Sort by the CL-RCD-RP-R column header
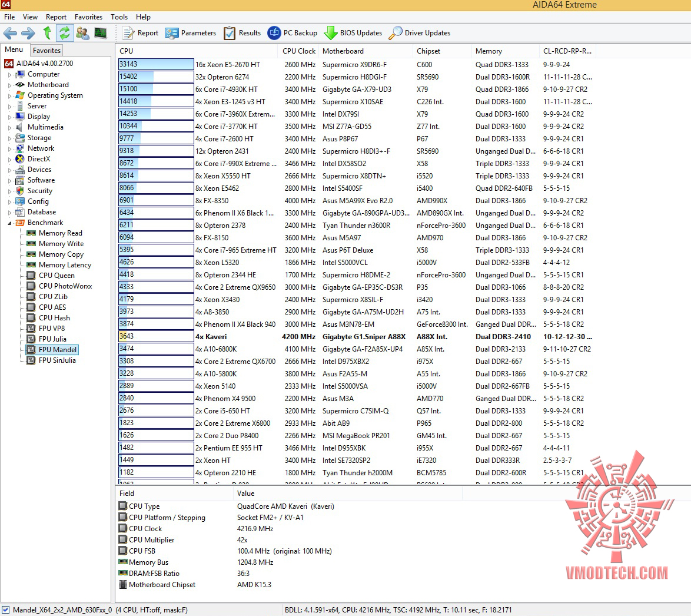The image size is (691, 616). pyautogui.click(x=568, y=51)
